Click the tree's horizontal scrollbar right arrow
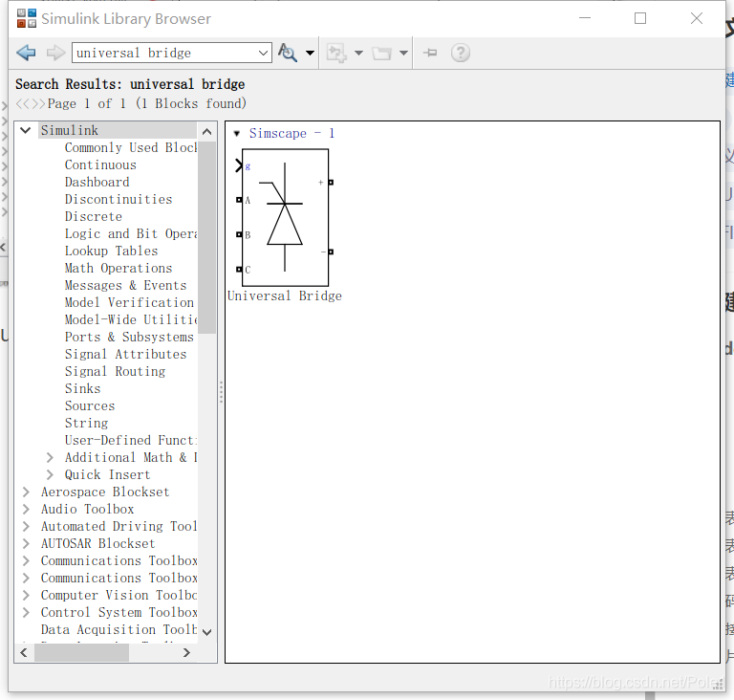This screenshot has width=734, height=700. click(x=186, y=652)
